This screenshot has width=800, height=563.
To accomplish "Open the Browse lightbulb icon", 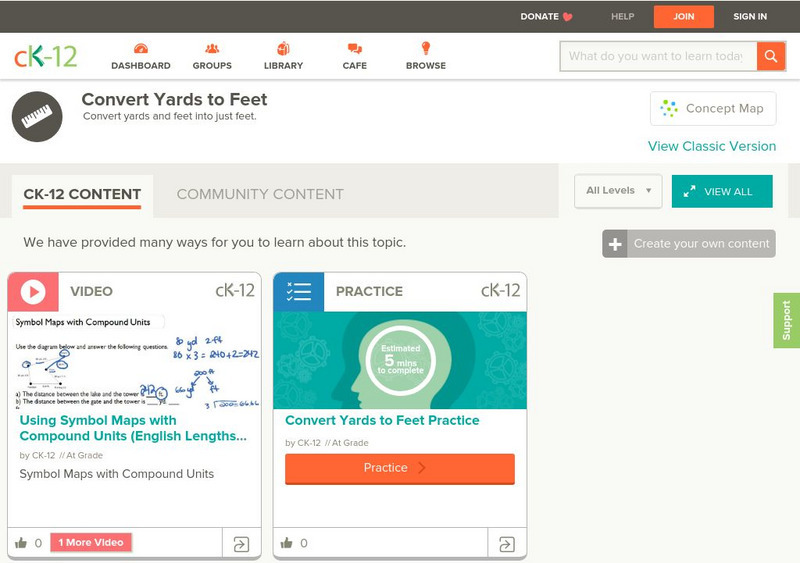I will [x=425, y=49].
